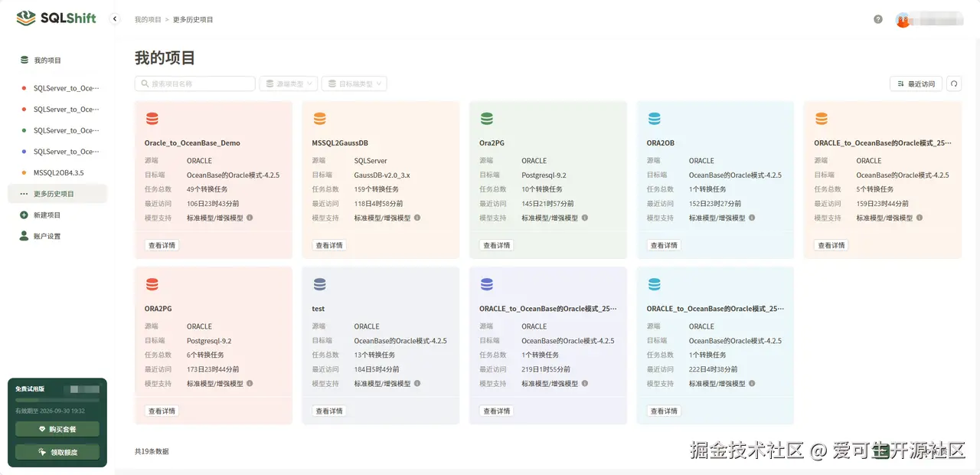Click info icon next to 模型支持 in MSSQL2GaussDB
This screenshot has height=475, width=980.
click(x=417, y=218)
